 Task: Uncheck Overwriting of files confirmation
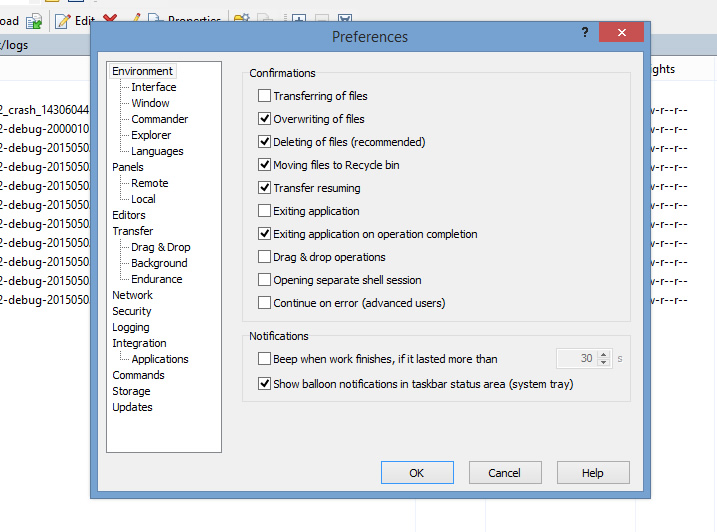tap(265, 119)
